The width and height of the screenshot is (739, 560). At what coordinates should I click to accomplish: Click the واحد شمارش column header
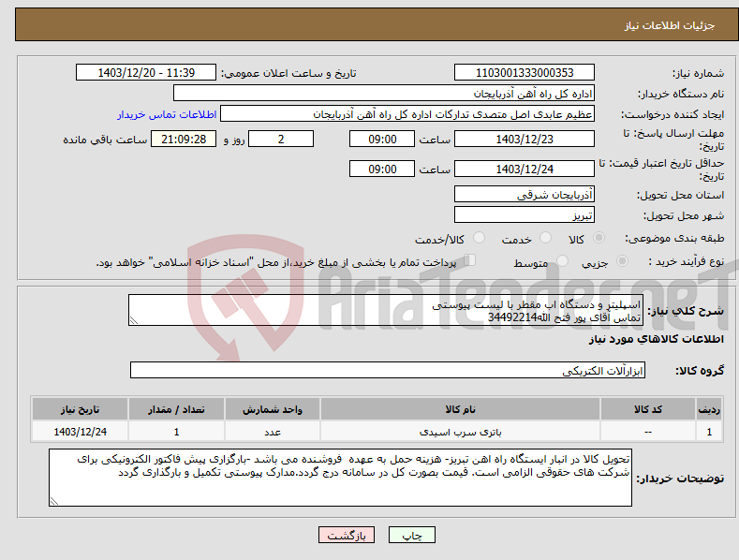(x=273, y=409)
